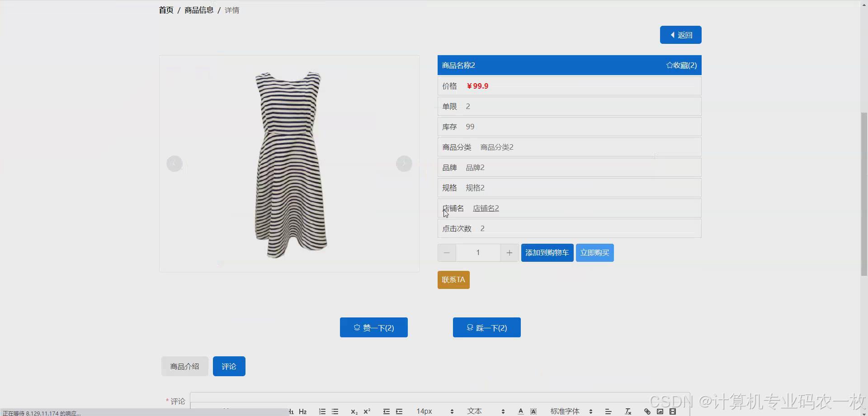This screenshot has width=868, height=416.
Task: Click the 详情 breadcrumb text
Action: [x=232, y=10]
